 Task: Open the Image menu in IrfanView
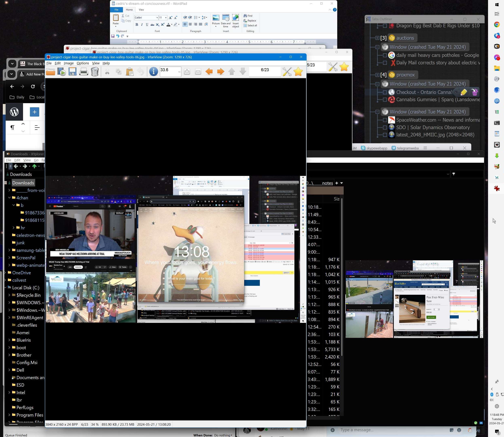(69, 63)
